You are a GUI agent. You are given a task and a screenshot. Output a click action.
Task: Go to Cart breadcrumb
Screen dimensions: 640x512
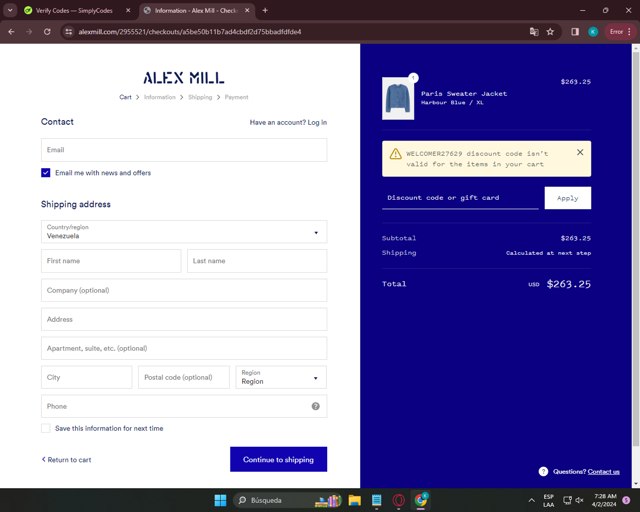pyautogui.click(x=125, y=97)
